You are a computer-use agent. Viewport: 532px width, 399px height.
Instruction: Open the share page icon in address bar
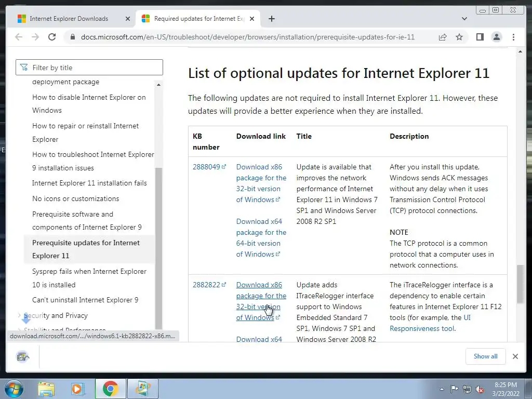443,37
